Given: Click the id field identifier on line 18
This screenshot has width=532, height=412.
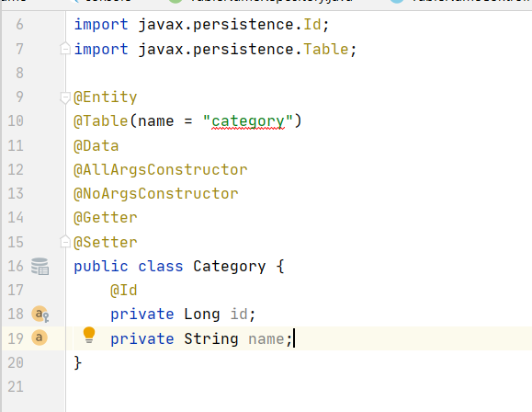Looking at the screenshot, I should click(x=239, y=315).
